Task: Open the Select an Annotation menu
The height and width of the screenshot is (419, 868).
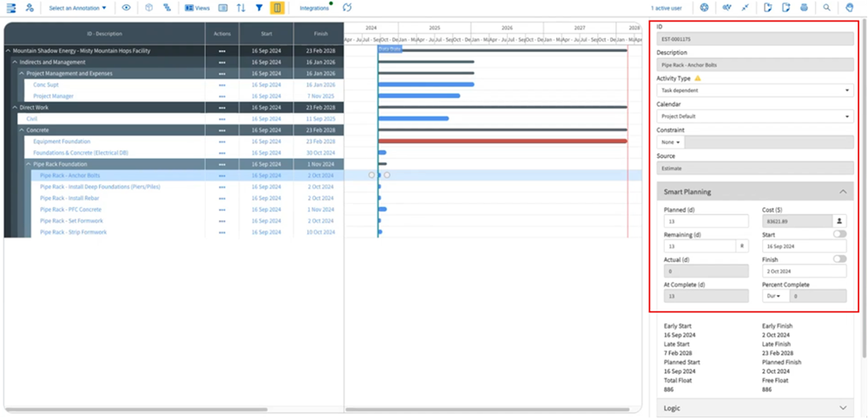Action: click(x=77, y=9)
